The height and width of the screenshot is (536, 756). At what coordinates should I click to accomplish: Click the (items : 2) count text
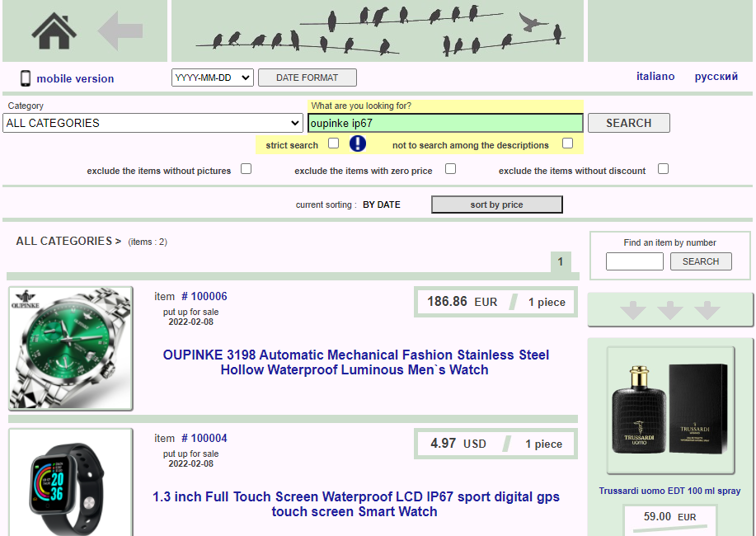click(148, 242)
